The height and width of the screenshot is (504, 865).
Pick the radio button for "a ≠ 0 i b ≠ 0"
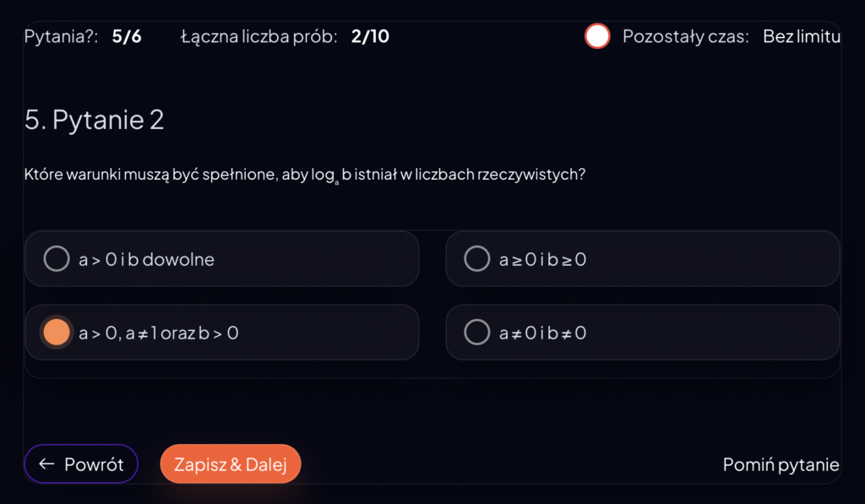(x=477, y=333)
